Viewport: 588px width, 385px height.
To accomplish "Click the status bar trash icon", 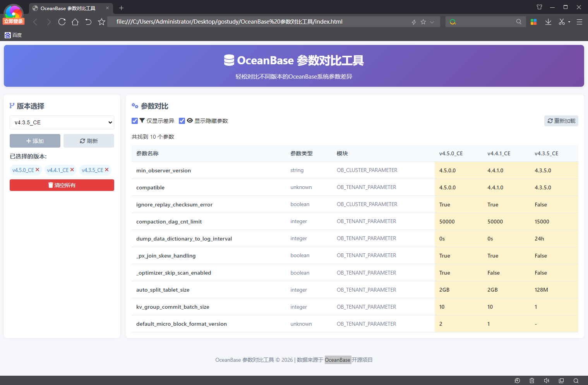I will tap(532, 380).
